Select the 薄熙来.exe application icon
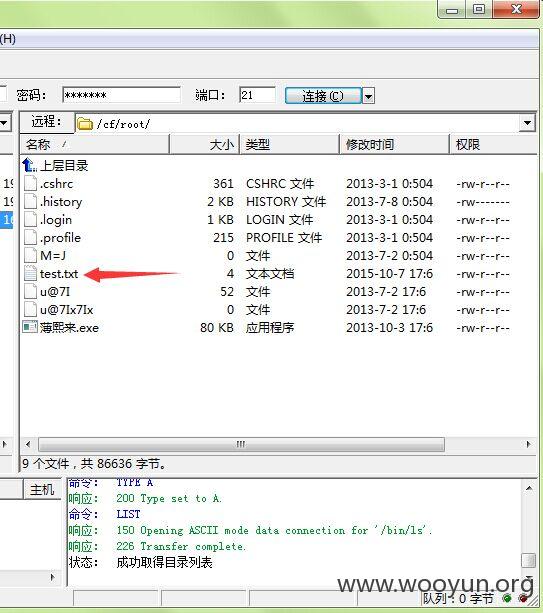543x613 pixels. 30,327
